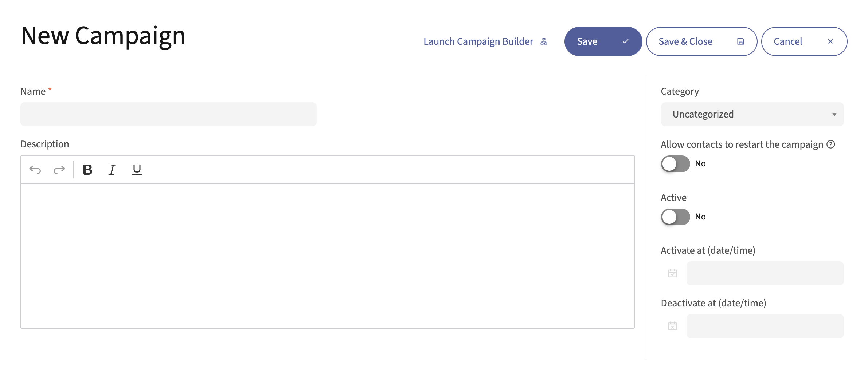Click the Category dropdown arrow
Image resolution: width=868 pixels, height=388 pixels.
point(834,115)
